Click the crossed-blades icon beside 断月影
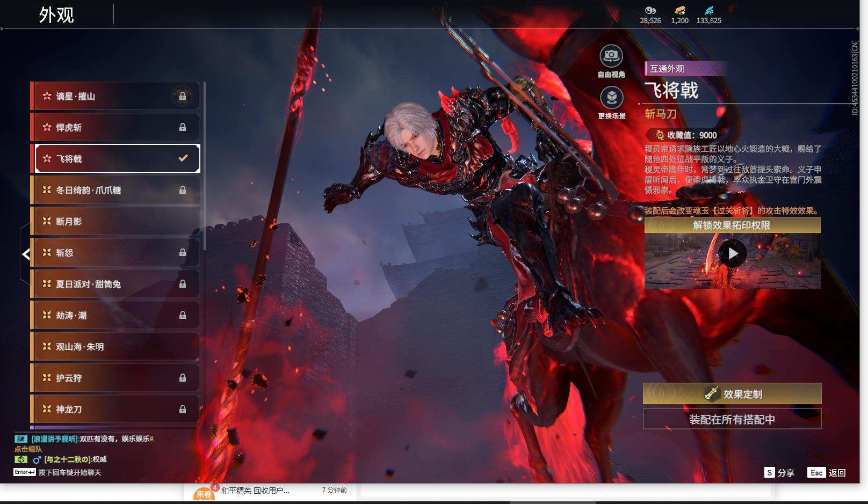The image size is (868, 504). tap(47, 221)
